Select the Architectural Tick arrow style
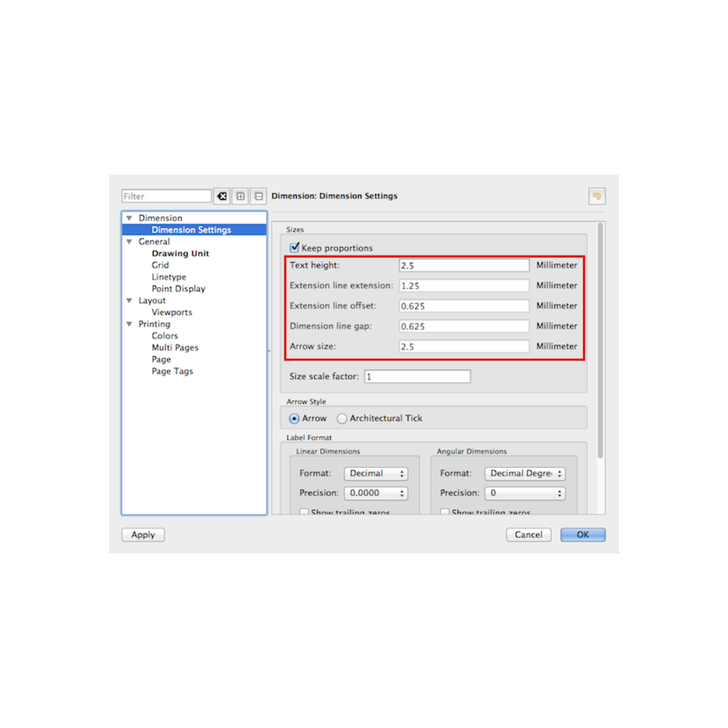 pos(342,419)
